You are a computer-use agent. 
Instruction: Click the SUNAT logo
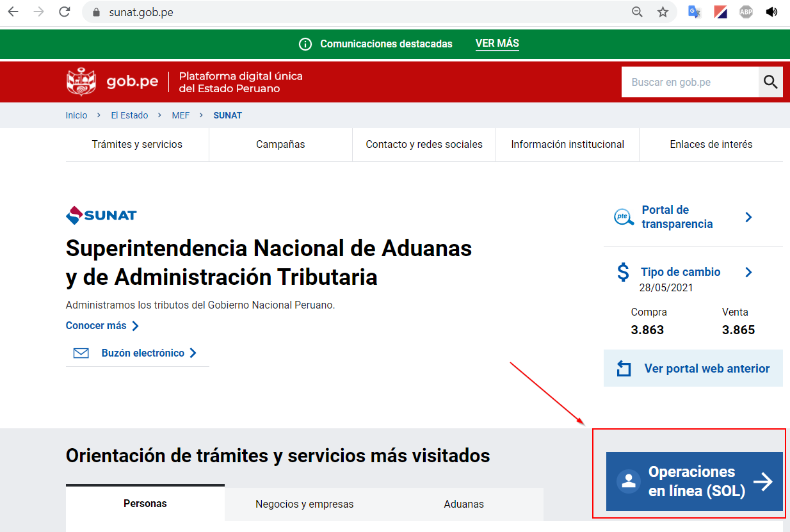coord(101,215)
